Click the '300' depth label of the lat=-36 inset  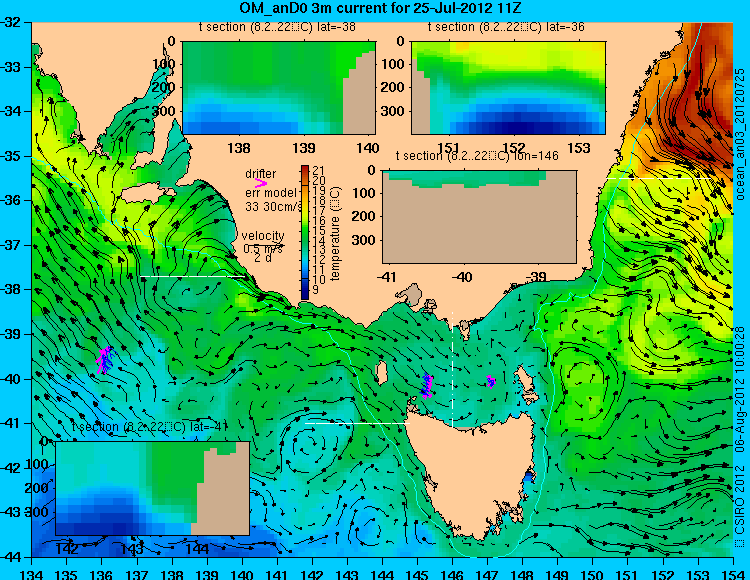point(392,111)
